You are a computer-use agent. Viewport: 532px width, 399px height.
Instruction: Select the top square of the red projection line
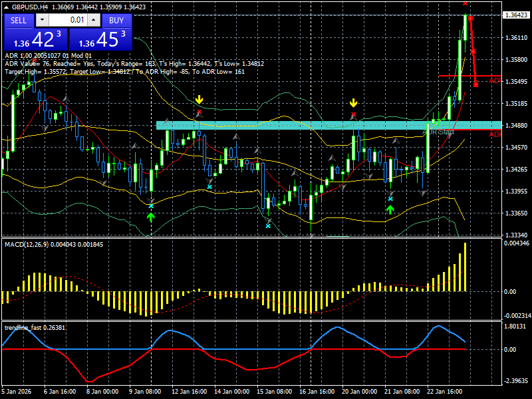470,19
